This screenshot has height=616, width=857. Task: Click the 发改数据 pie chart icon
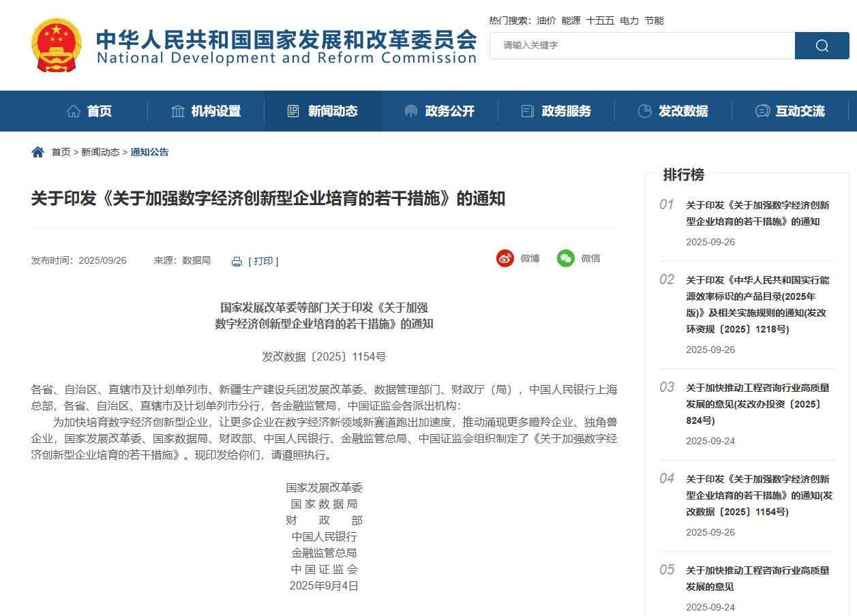[x=644, y=111]
